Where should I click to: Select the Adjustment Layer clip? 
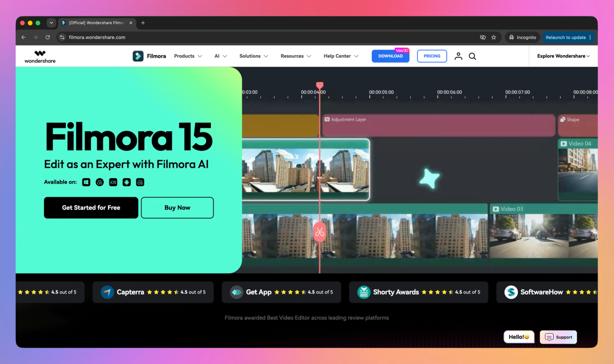click(438, 125)
